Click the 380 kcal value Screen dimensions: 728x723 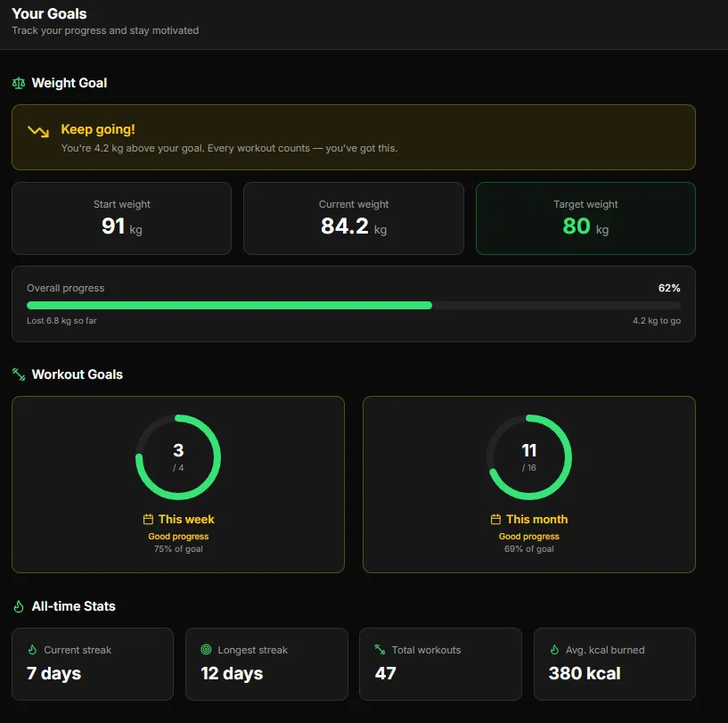coord(585,673)
